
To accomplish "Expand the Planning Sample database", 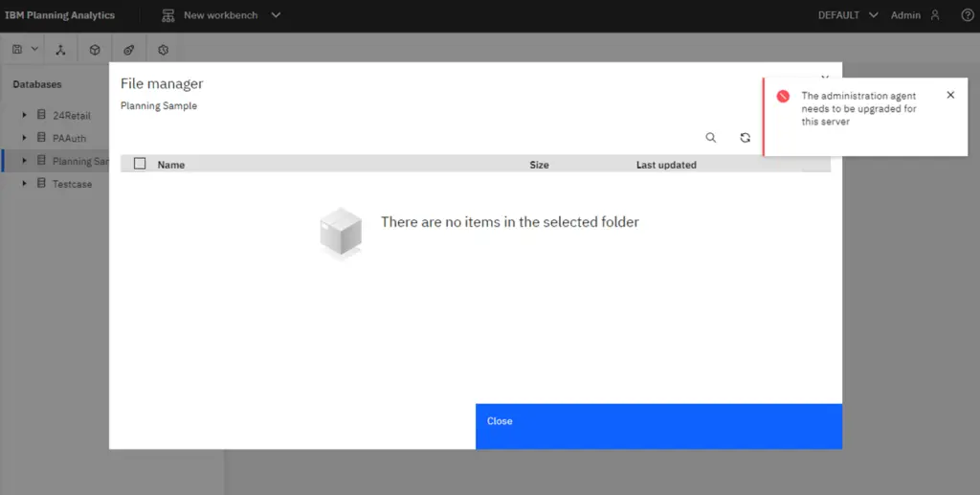I will pos(24,161).
